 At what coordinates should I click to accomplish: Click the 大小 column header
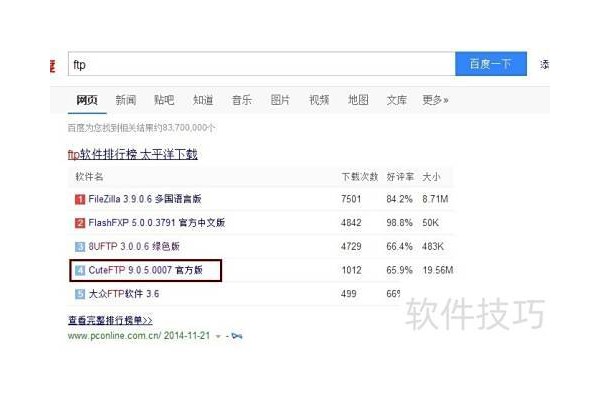(x=431, y=177)
